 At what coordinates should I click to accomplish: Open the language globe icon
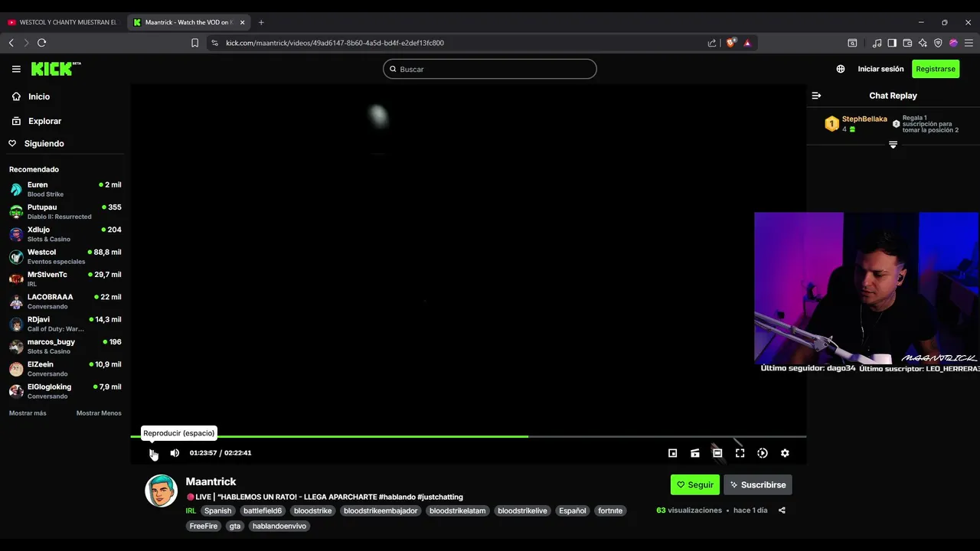point(841,69)
